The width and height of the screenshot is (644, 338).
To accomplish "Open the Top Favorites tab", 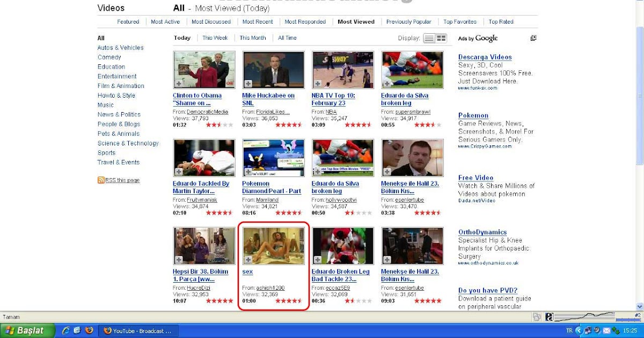I will pos(460,22).
